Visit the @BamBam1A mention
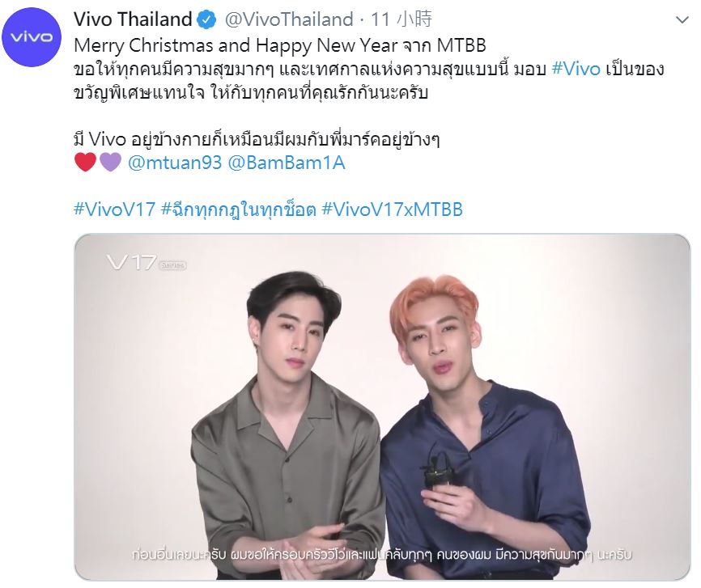Screen dimensions: 701x588 click(287, 163)
